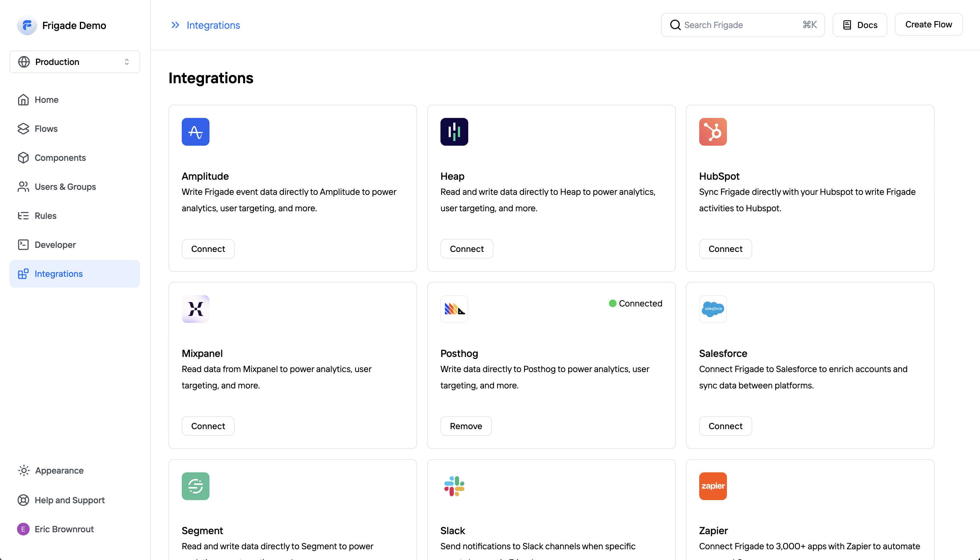Click the Heap logo icon
The height and width of the screenshot is (560, 980).
[454, 131]
